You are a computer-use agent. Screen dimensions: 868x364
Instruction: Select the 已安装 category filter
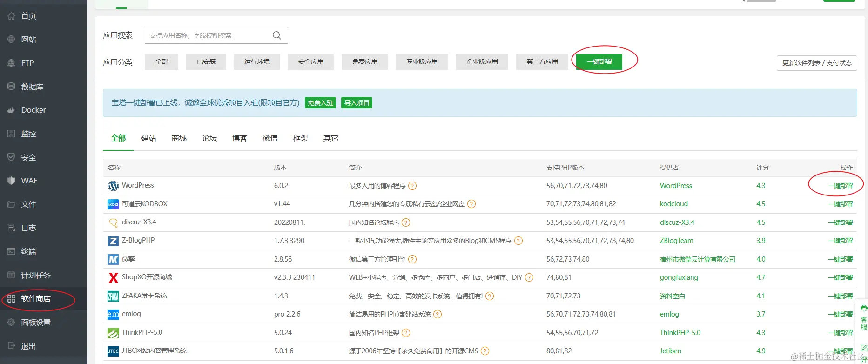[206, 61]
